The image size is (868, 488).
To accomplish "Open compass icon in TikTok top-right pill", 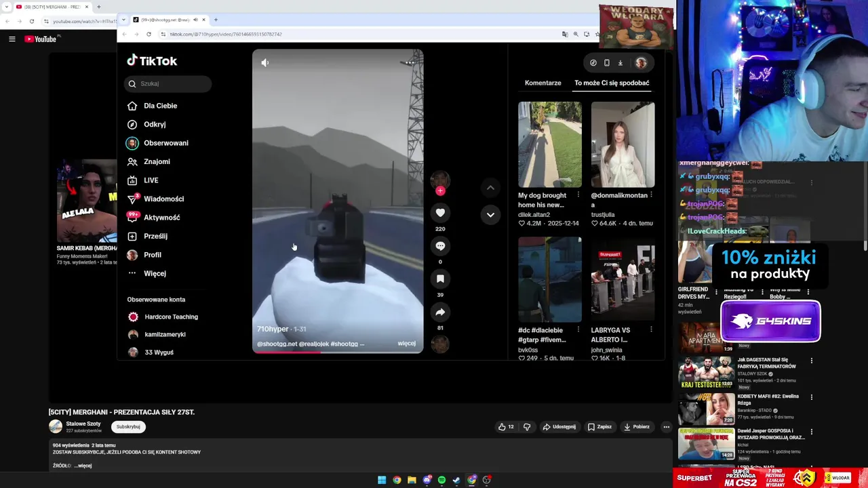I will tap(593, 63).
